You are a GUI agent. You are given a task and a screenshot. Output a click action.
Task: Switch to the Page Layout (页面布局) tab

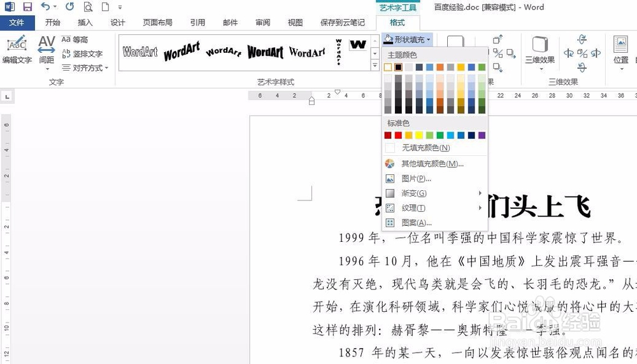click(157, 22)
